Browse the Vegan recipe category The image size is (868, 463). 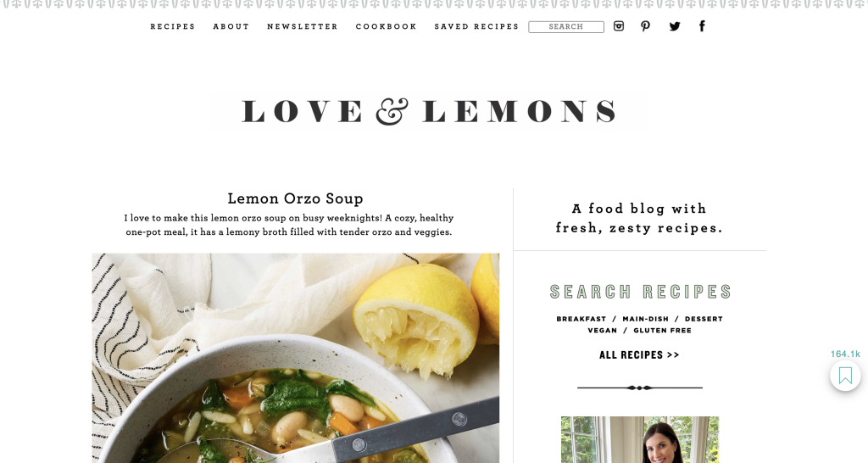[603, 331]
